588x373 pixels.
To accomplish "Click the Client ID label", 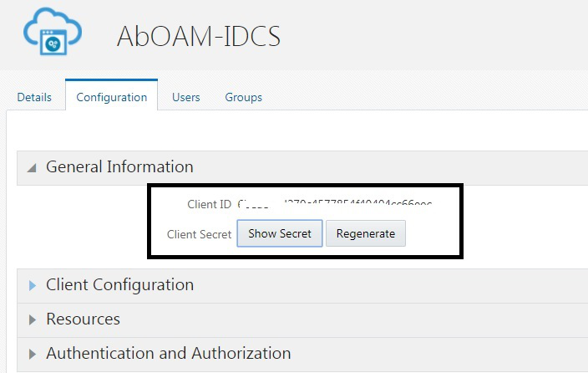I will [210, 204].
